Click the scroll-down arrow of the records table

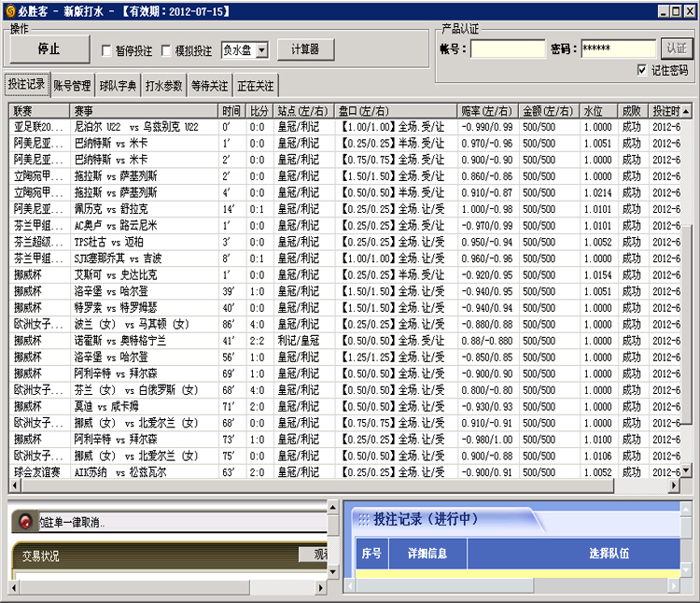click(x=687, y=471)
